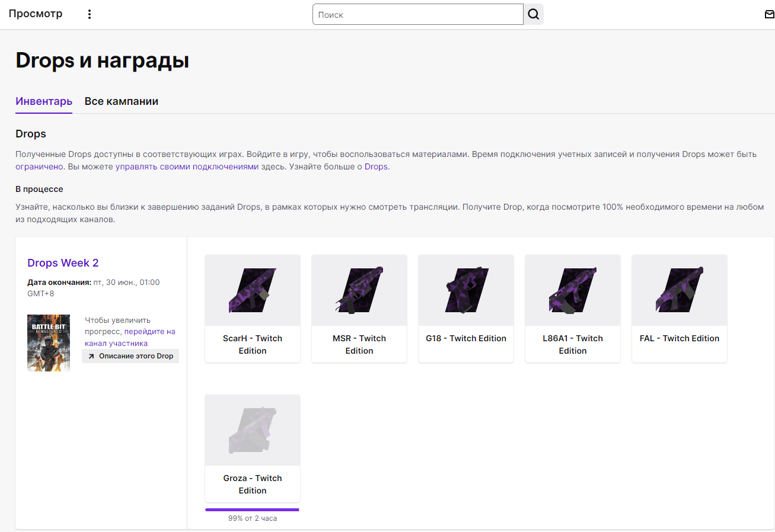Viewport: 775px width, 532px height.
Task: Click the 'Groza - Twitch Edition' label
Action: pos(253,485)
